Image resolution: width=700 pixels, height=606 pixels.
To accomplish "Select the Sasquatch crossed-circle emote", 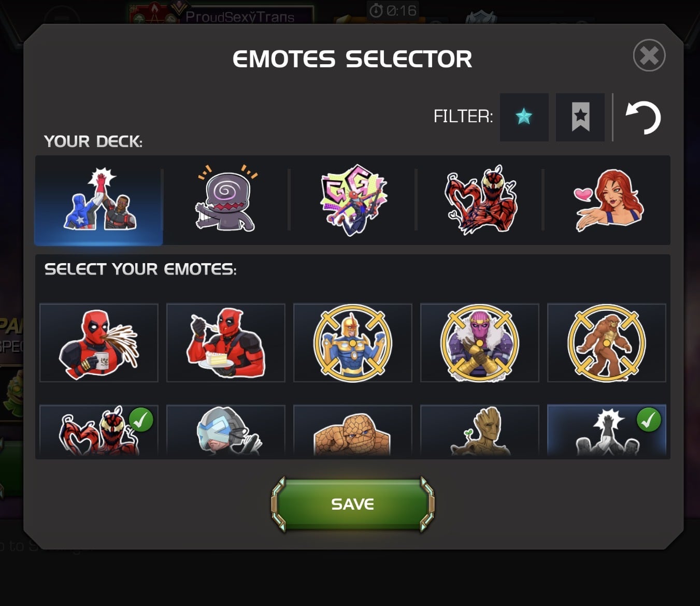I will [x=607, y=343].
